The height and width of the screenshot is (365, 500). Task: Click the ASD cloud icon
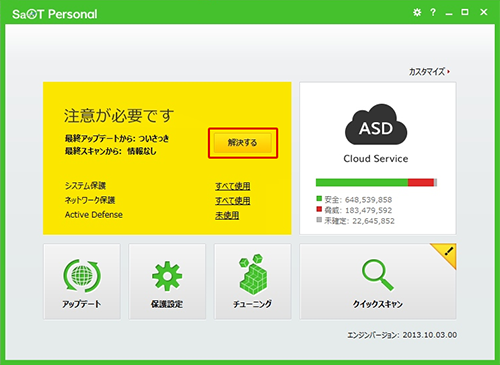(x=376, y=125)
